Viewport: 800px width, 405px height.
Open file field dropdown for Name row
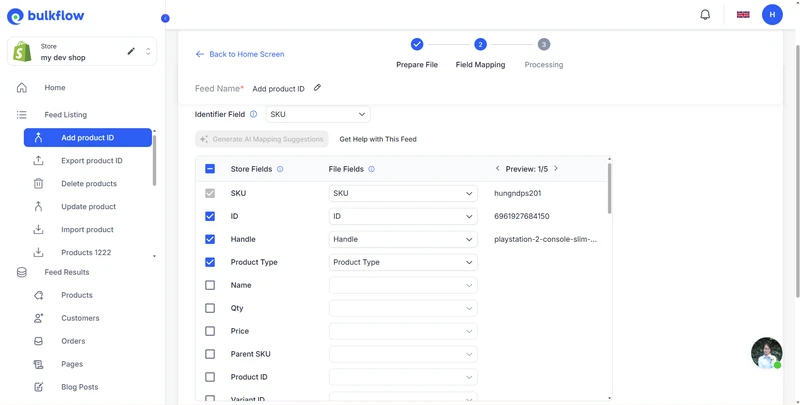403,285
